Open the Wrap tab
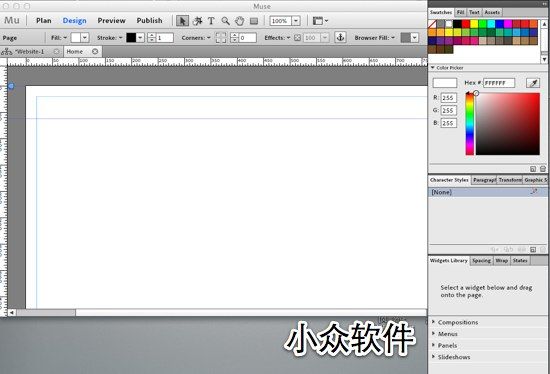Viewport: 550px width, 374px height. (x=502, y=261)
